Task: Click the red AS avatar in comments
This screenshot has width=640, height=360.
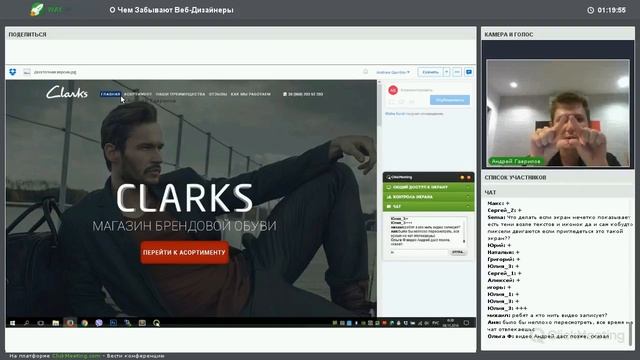Action: click(x=393, y=90)
